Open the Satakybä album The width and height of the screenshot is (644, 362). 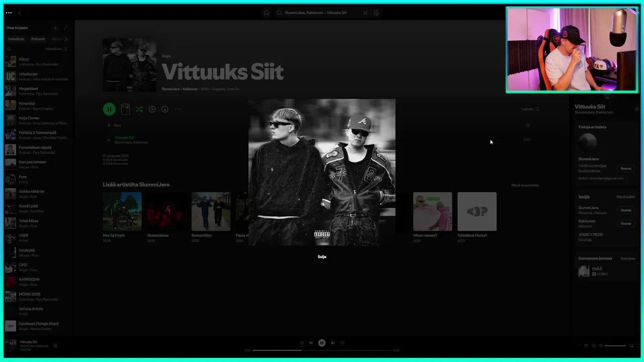coord(37,252)
